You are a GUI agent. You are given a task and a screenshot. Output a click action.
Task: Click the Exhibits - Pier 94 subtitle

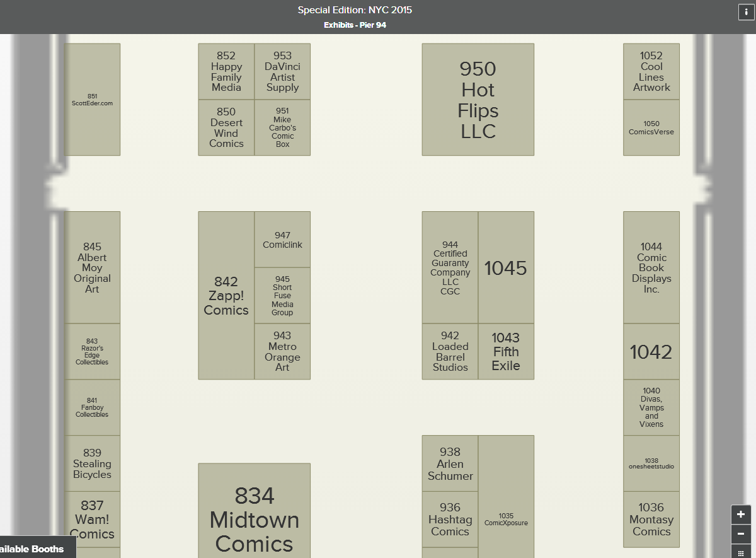[355, 25]
